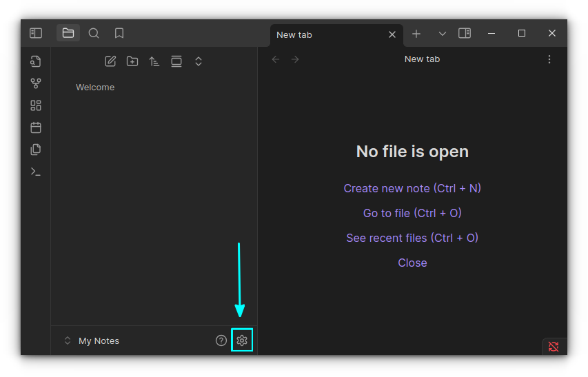Expand the tab list chevron
This screenshot has width=588, height=377.
[x=443, y=34]
